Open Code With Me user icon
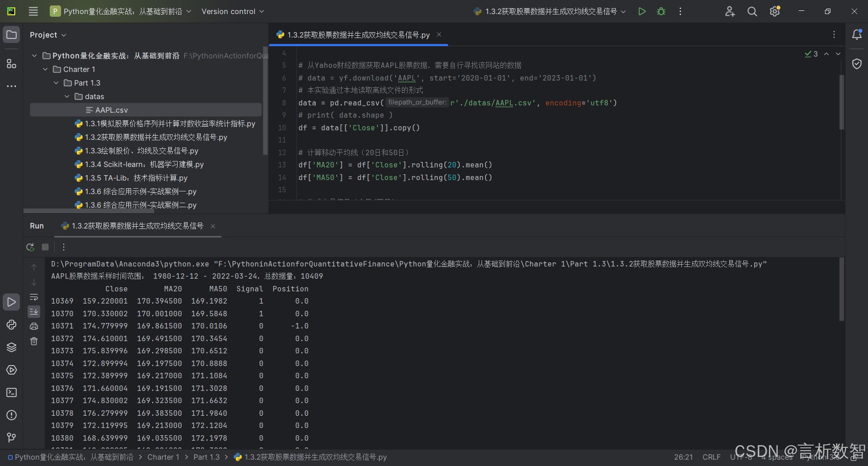 click(730, 11)
